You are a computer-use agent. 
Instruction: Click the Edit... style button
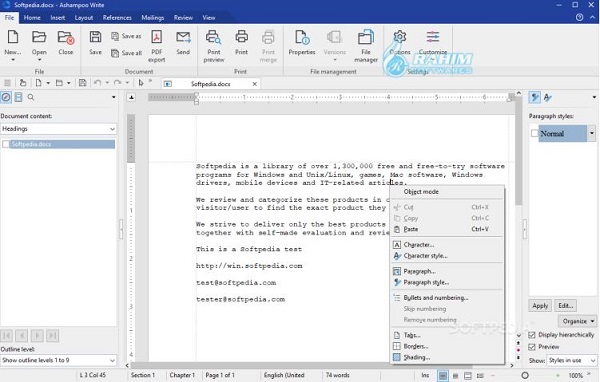click(x=565, y=306)
